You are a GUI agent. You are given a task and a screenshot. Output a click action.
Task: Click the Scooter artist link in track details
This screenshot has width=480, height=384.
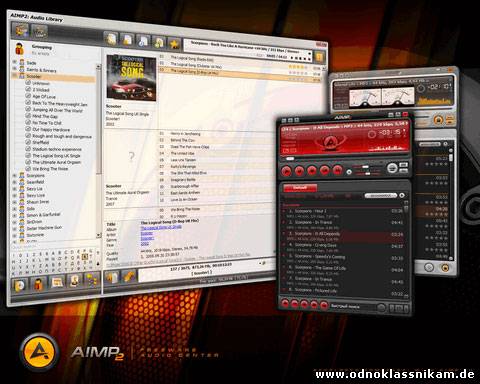click(x=147, y=233)
